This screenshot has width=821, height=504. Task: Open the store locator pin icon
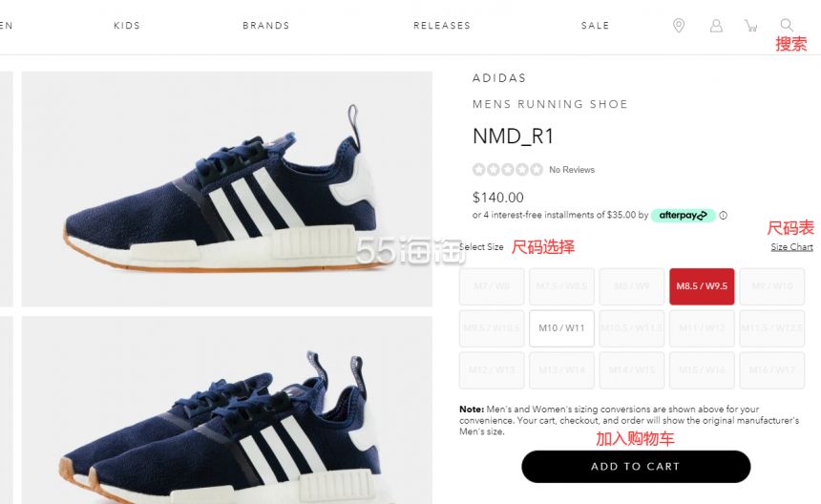pos(679,25)
